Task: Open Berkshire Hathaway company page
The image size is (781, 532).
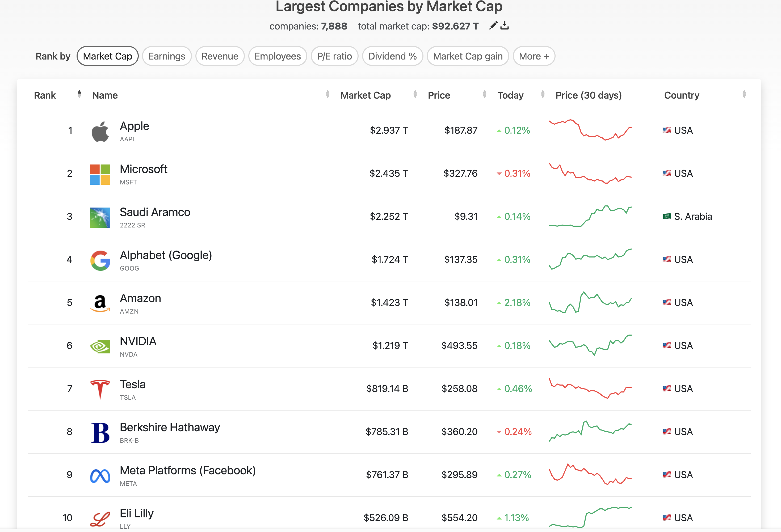Action: [170, 428]
